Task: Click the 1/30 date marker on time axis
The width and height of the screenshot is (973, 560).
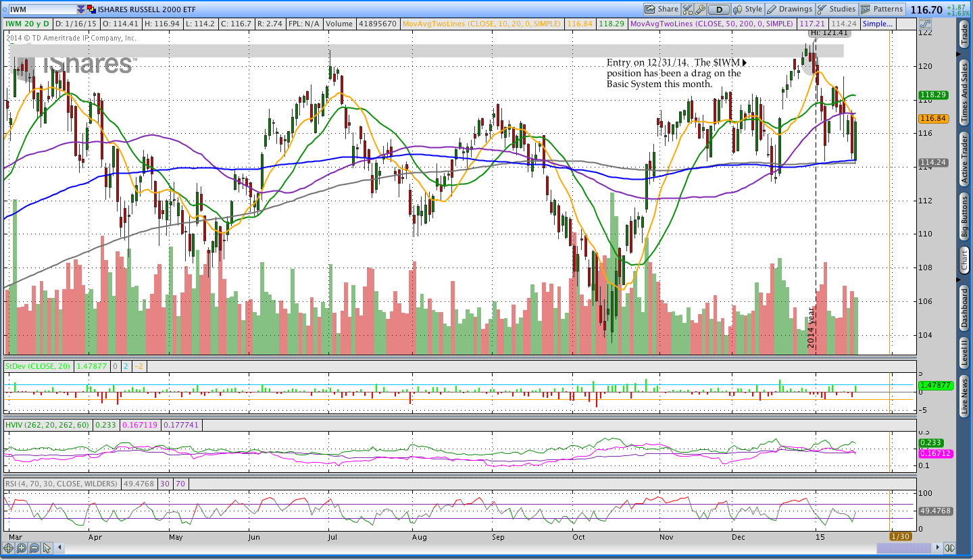Action: coord(900,536)
